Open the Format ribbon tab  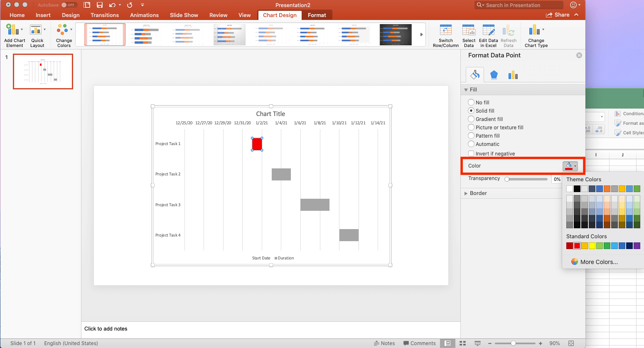click(317, 15)
